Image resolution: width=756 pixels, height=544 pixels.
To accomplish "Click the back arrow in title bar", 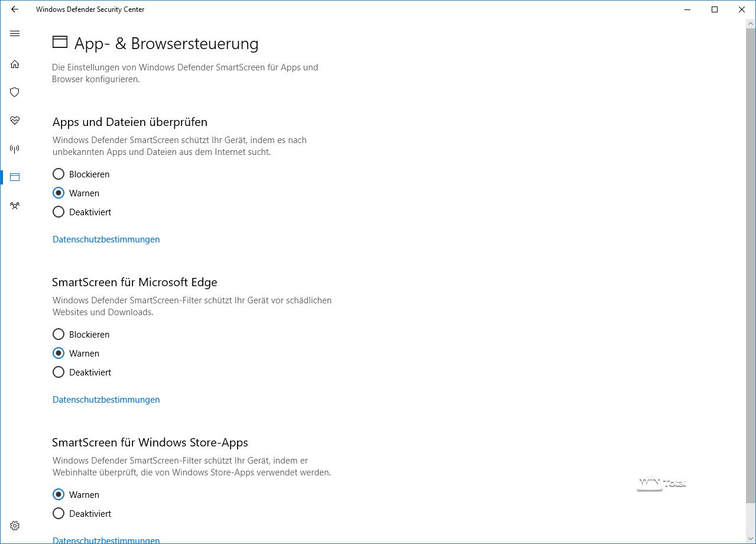I will click(x=15, y=9).
